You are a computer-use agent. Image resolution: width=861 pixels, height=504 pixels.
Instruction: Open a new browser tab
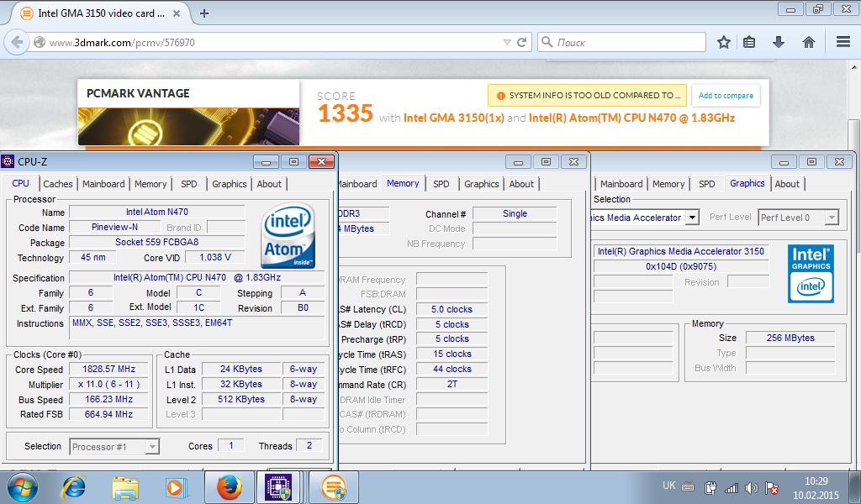tap(204, 13)
